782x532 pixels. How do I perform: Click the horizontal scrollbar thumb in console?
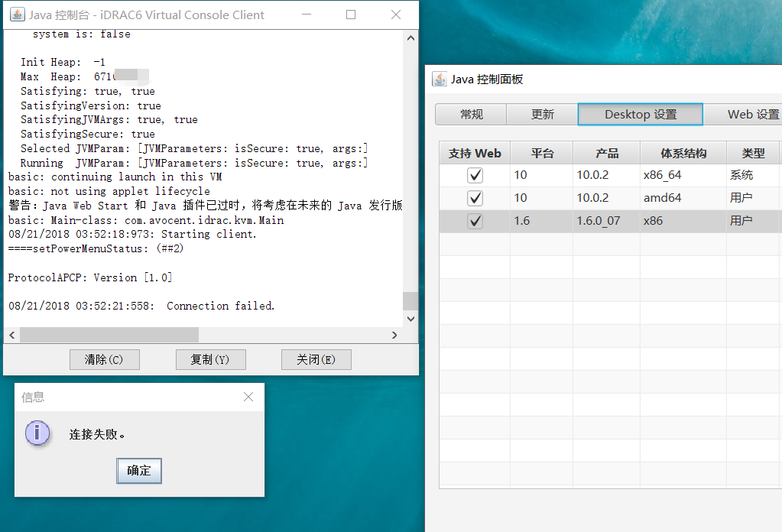click(x=109, y=335)
